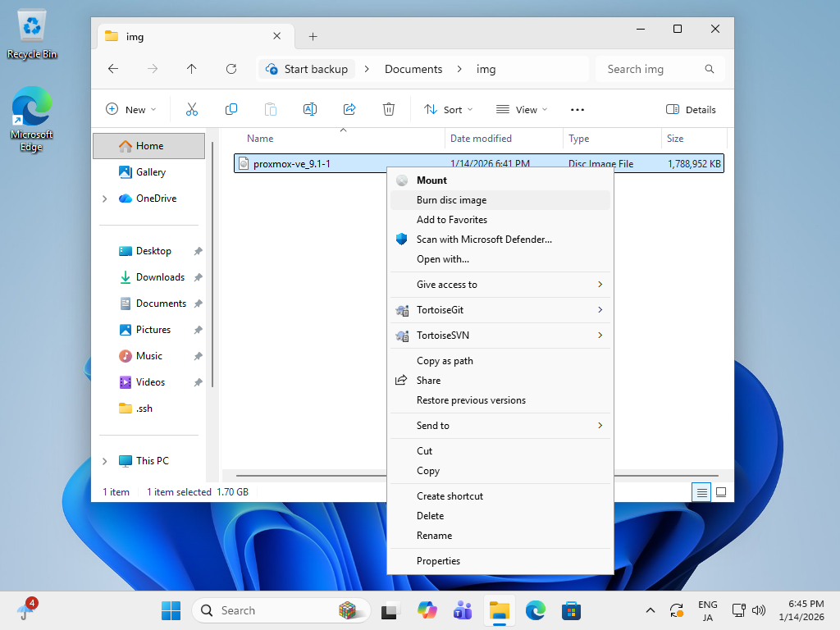Screen dimensions: 840x630
Task: Select Mount from the context menu
Action: point(431,180)
